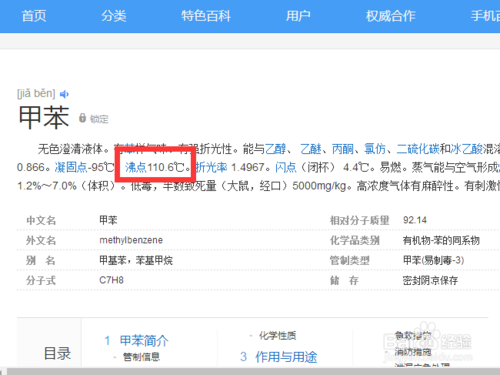Select the 甲苯(易制毒-3) control type value

coord(433,260)
